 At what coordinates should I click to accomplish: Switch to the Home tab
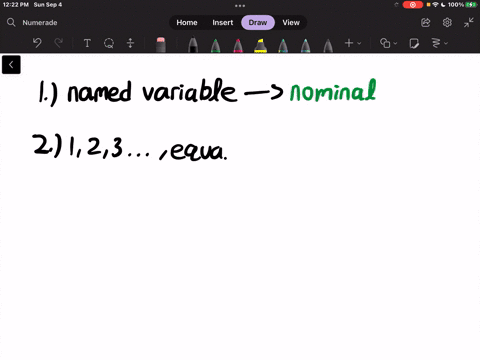187,22
